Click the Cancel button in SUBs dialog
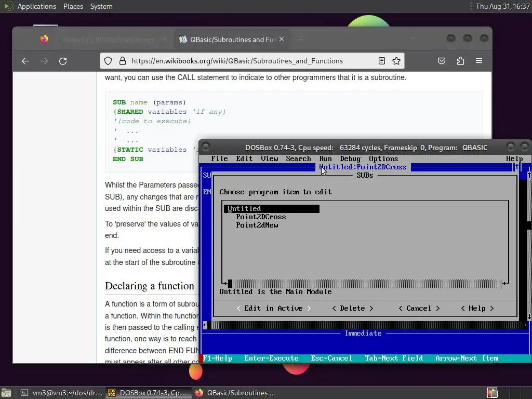This screenshot has width=532, height=399. [419, 308]
